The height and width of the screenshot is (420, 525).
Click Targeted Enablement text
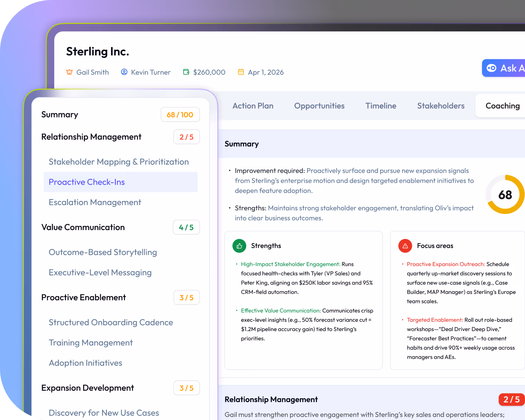[435, 320]
